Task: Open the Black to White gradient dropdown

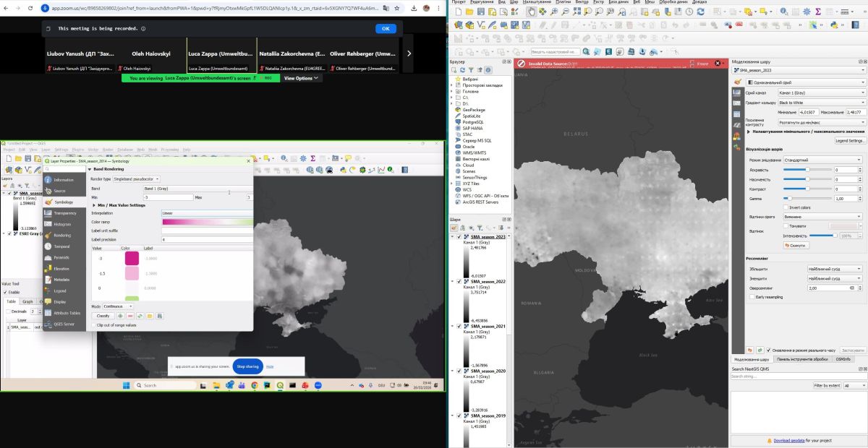Action: pos(820,103)
